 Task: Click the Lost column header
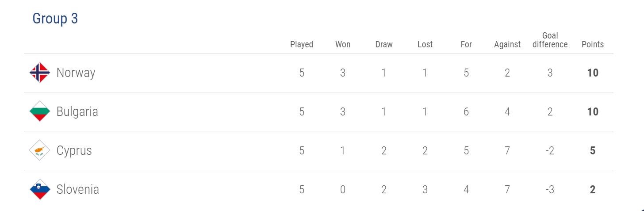(x=425, y=44)
